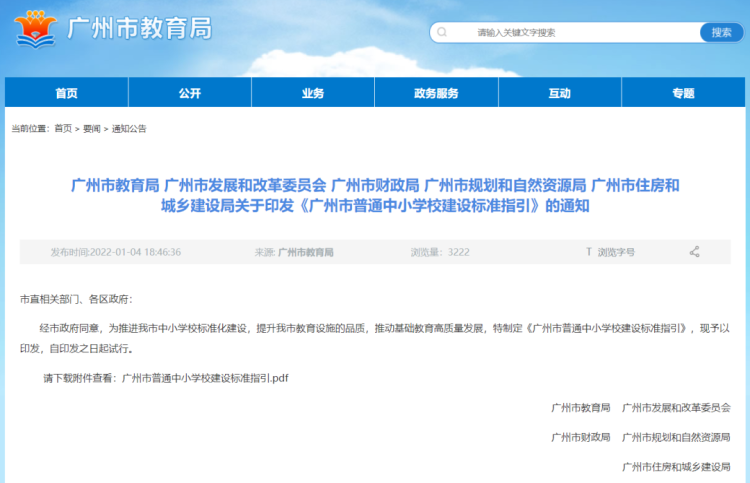This screenshot has width=750, height=483.
Task: Open the 公开 navigation menu
Action: pyautogui.click(x=190, y=93)
